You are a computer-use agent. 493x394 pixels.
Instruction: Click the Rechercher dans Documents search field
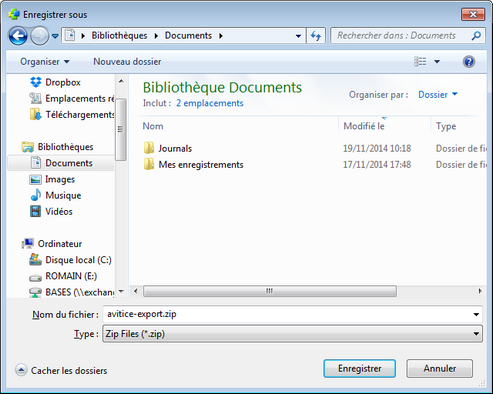(397, 35)
